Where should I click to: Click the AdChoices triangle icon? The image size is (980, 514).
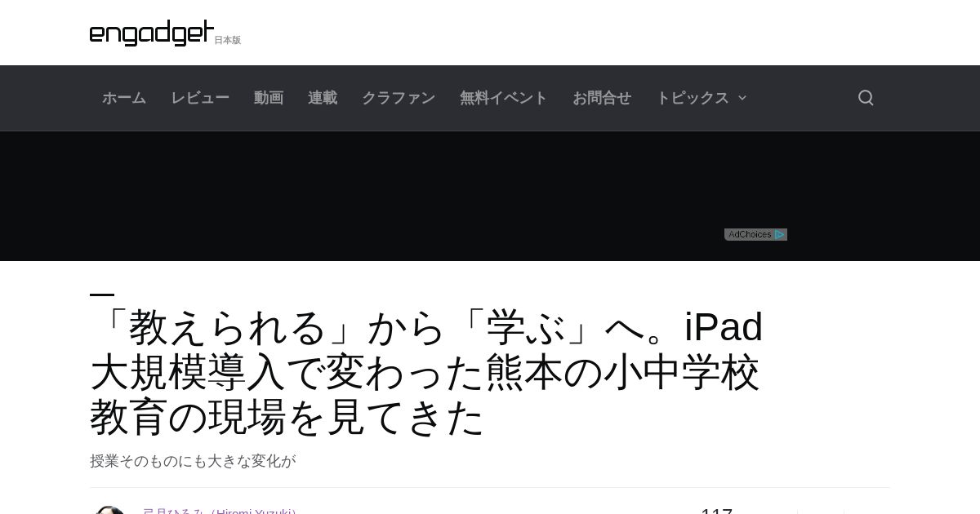point(780,235)
